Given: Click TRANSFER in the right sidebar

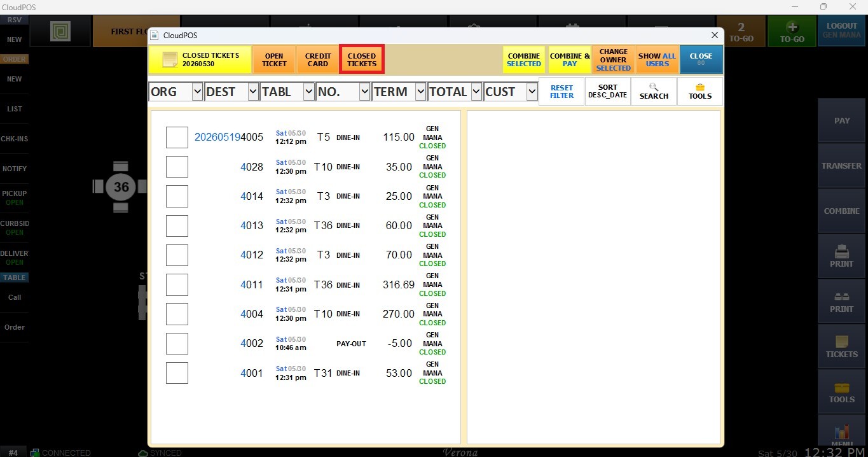Looking at the screenshot, I should click(841, 165).
